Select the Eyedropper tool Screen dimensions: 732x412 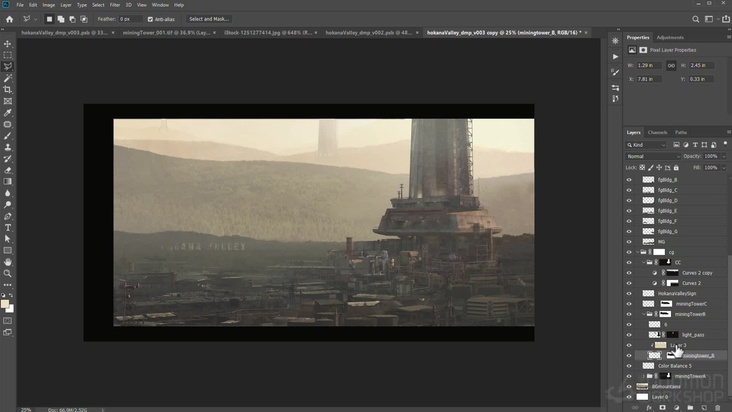(7, 113)
